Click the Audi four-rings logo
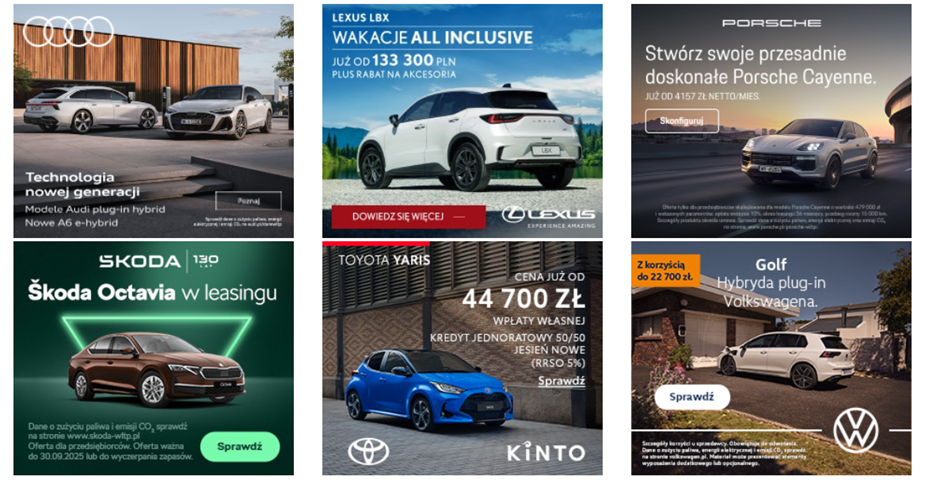Image resolution: width=944 pixels, height=488 pixels. pos(68,31)
